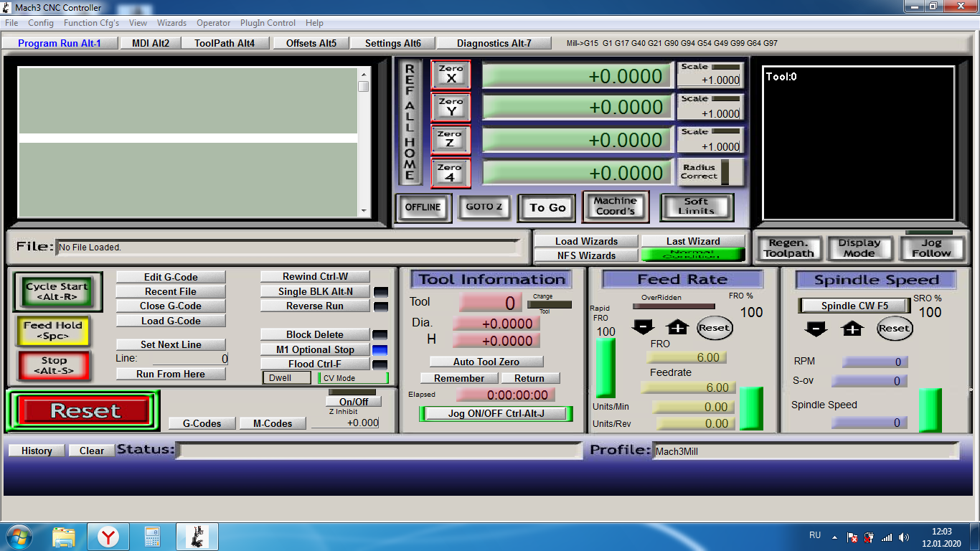Click the Mach3 taskbar icon
980x551 pixels.
197,537
